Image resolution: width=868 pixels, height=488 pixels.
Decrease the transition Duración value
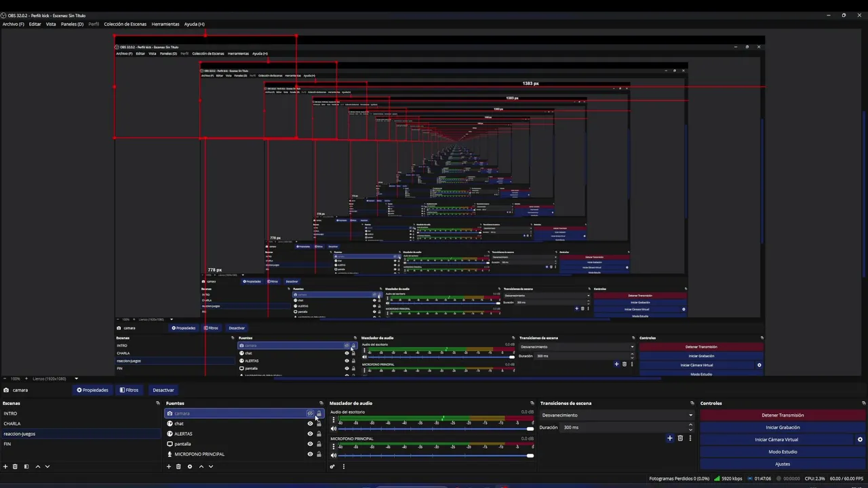coord(690,430)
